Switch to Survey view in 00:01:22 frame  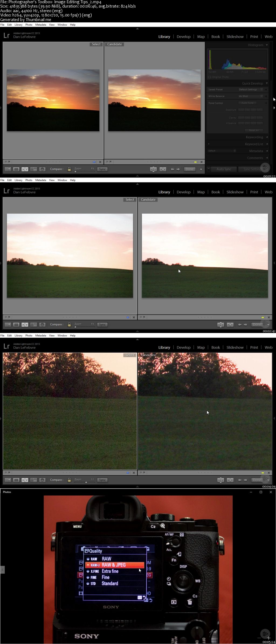click(x=34, y=169)
